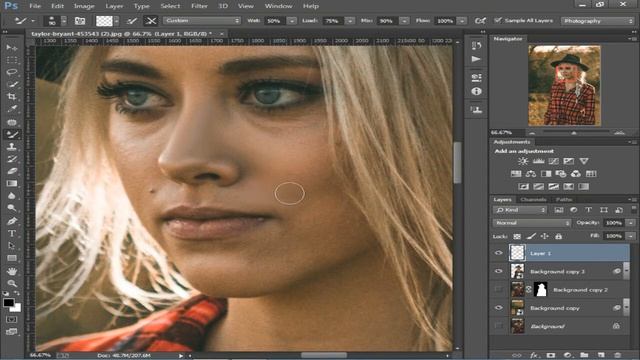Select the Clone Stamp tool
Image resolution: width=640 pixels, height=360 pixels.
pyautogui.click(x=12, y=146)
